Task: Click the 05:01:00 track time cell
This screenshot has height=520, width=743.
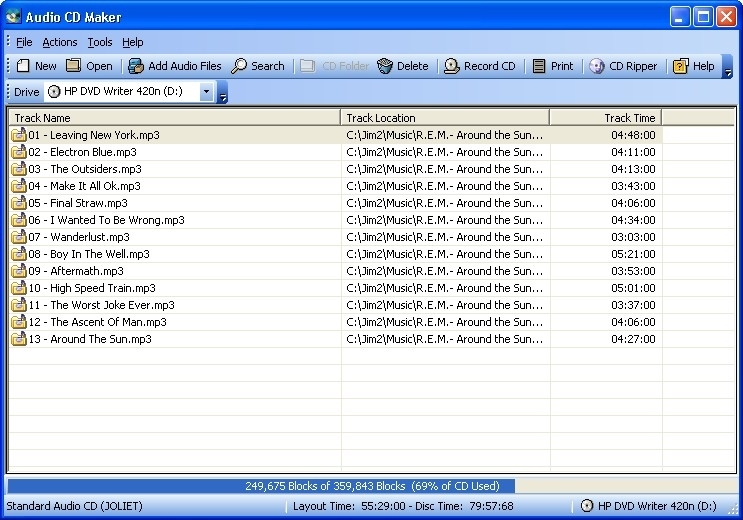Action: tap(633, 288)
